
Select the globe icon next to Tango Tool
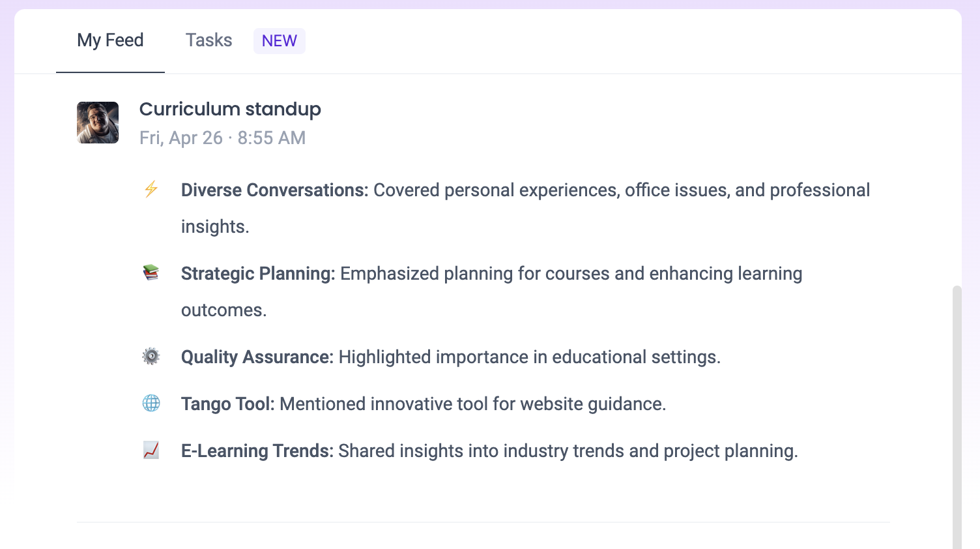coord(151,404)
